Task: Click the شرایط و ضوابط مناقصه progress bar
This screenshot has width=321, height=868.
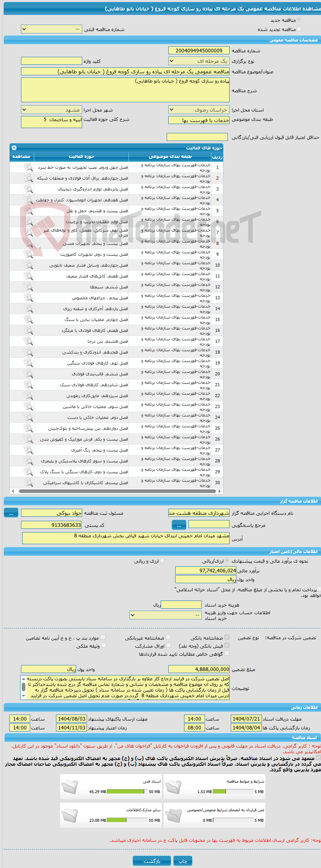Action: (233, 791)
